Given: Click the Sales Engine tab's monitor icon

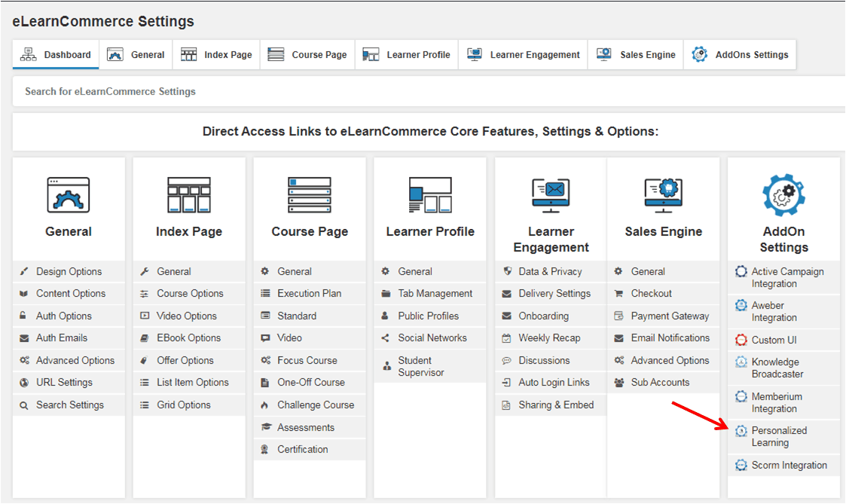Looking at the screenshot, I should 603,54.
